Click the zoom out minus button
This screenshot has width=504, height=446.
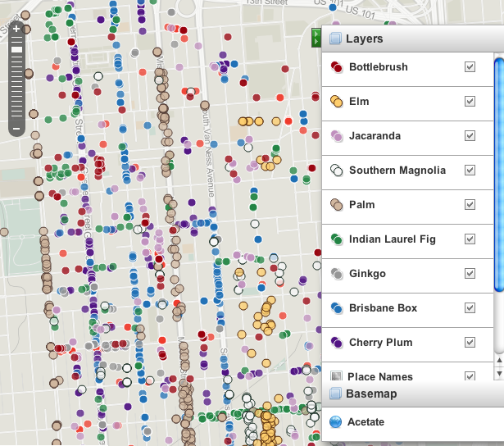tap(16, 129)
